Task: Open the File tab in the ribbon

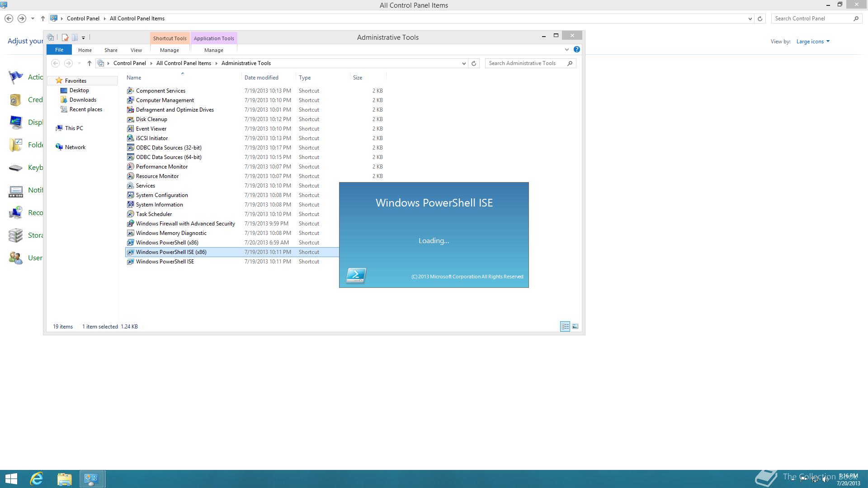Action: click(59, 50)
